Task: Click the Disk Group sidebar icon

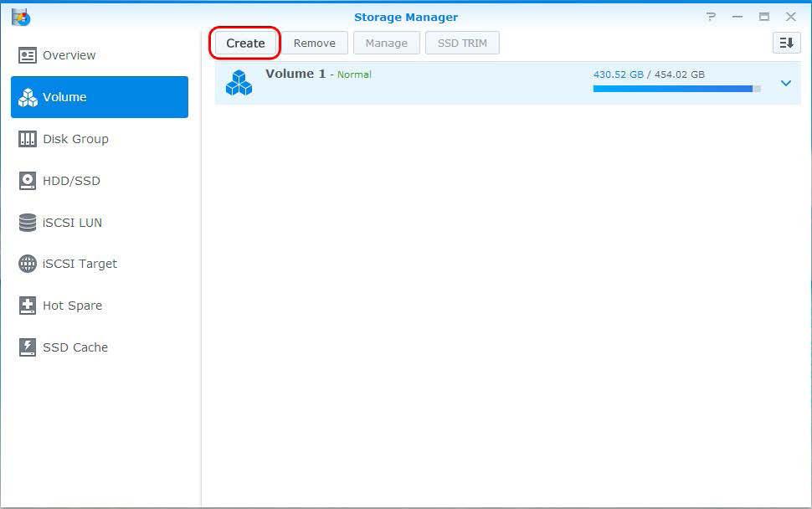Action: (x=28, y=139)
